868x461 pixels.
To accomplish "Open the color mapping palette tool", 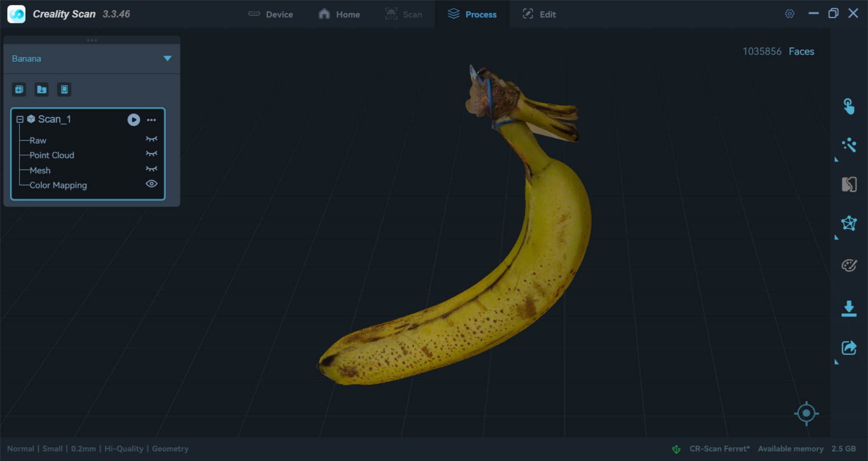I will pyautogui.click(x=849, y=265).
